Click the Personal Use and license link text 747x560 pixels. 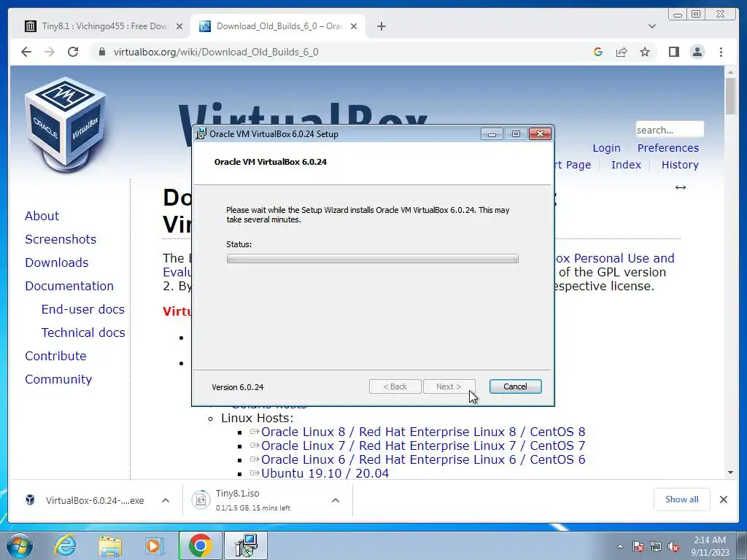616,259
